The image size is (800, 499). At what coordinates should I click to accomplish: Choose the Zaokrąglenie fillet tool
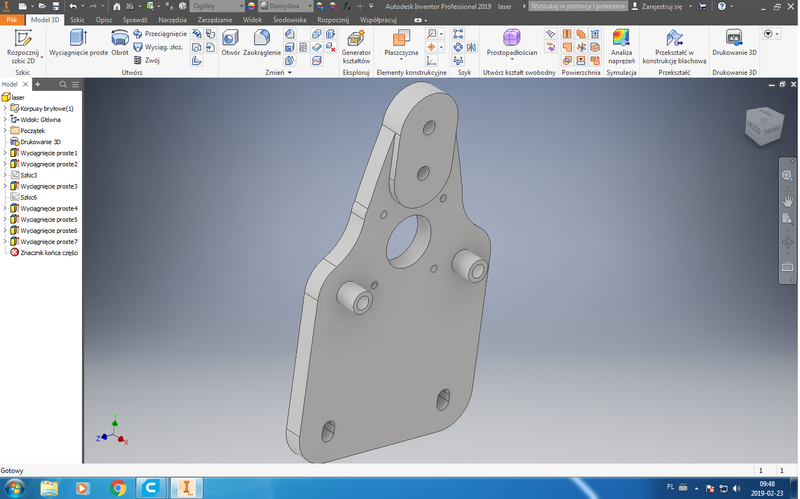262,43
